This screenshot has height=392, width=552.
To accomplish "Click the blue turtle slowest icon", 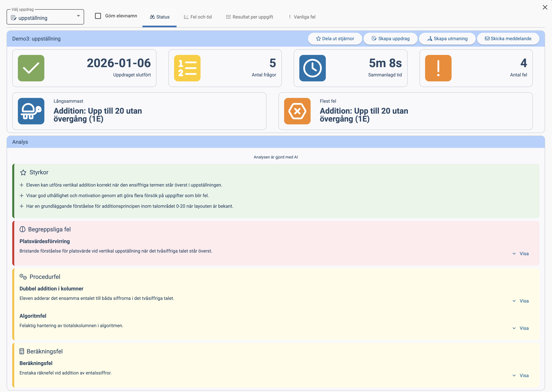I will 31,111.
